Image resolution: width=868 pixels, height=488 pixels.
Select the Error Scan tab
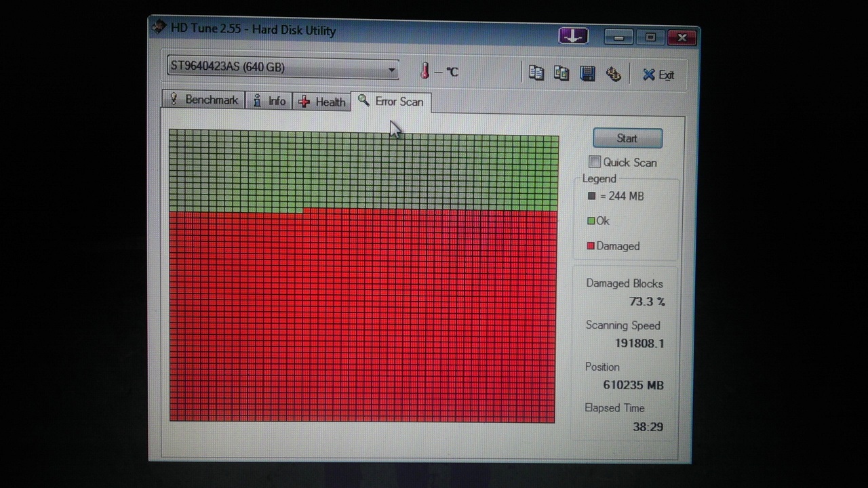click(x=391, y=102)
